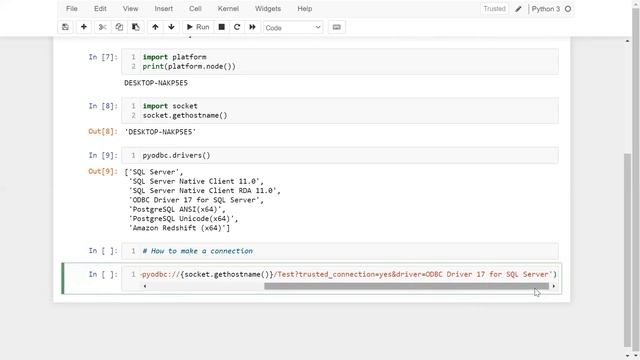Cut selected cells with scissors icon
The image size is (640, 360).
click(102, 27)
